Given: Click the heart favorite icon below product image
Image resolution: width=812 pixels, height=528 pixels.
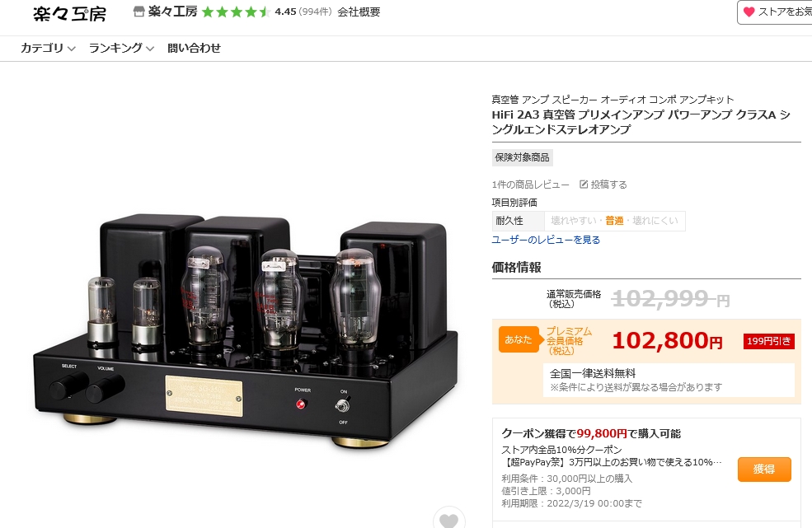Looking at the screenshot, I should tap(448, 519).
